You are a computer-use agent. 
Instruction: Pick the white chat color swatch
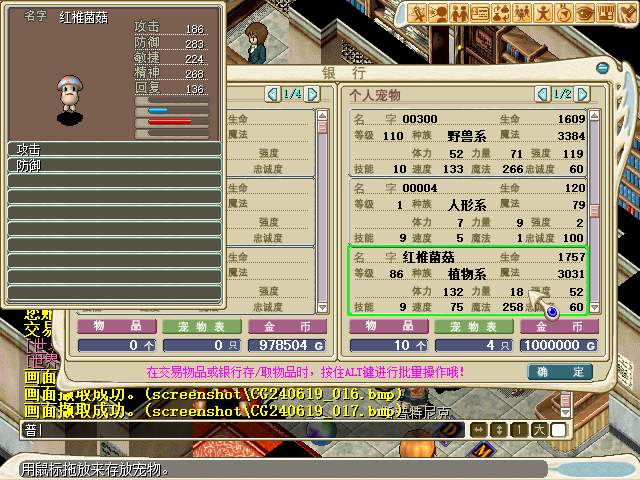(558, 430)
